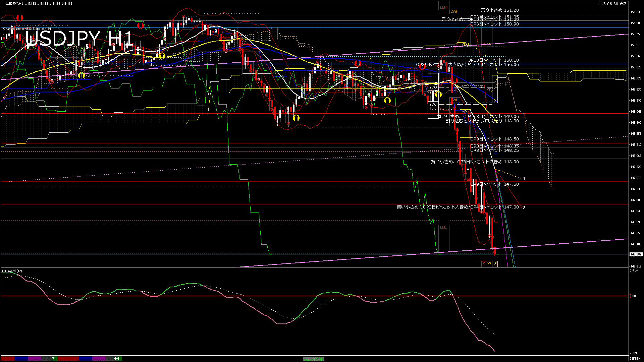Click the wide dark red segment after 4/3
Screen dimensions: 644x362
point(68,359)
